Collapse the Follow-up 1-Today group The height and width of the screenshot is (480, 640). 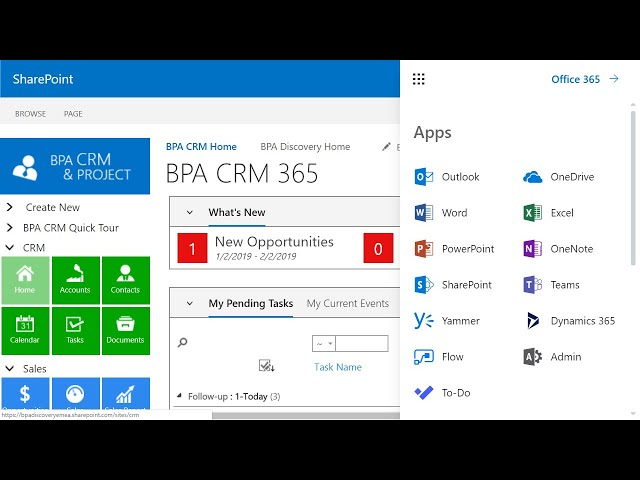click(x=179, y=396)
